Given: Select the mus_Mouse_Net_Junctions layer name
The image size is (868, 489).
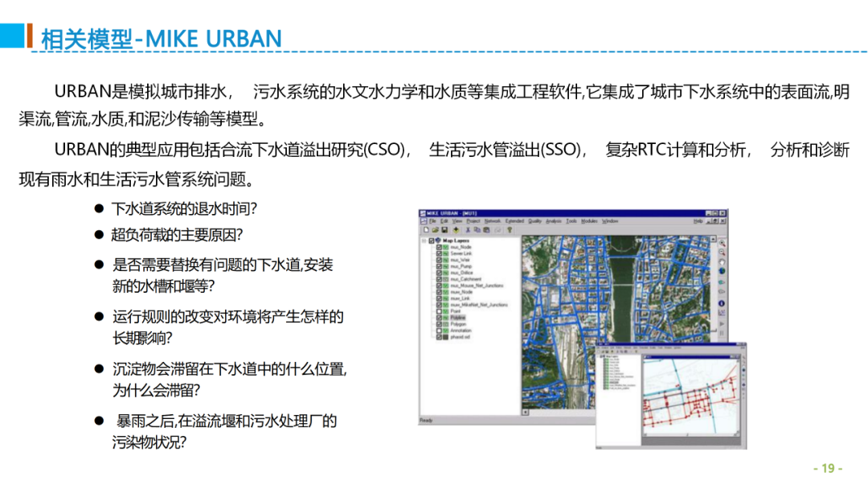Looking at the screenshot, I should [x=477, y=286].
